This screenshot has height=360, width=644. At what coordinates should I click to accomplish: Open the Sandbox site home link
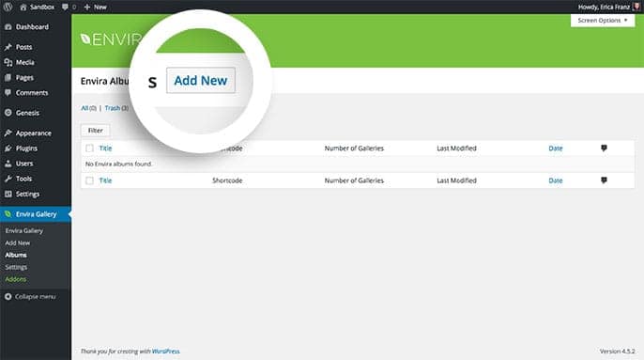point(37,7)
